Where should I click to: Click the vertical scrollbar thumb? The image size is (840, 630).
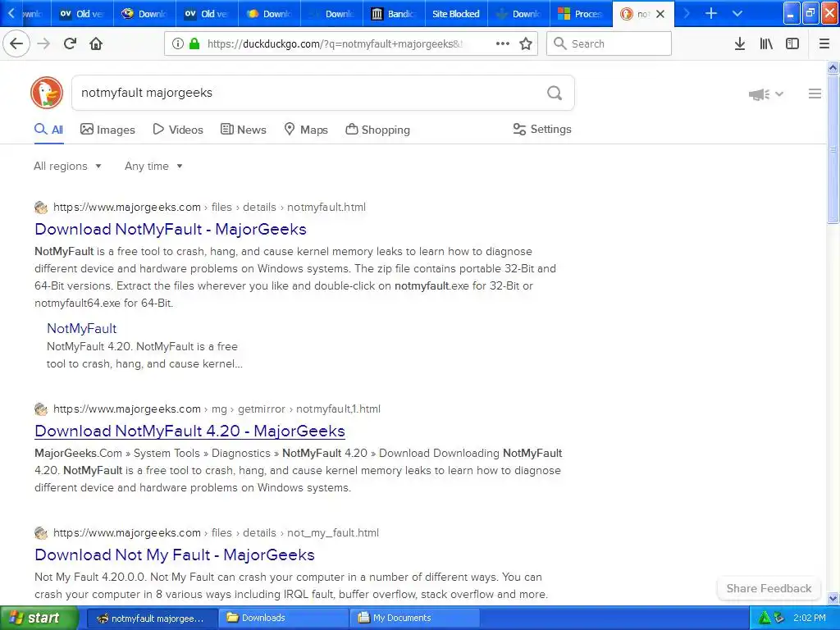[x=833, y=149]
